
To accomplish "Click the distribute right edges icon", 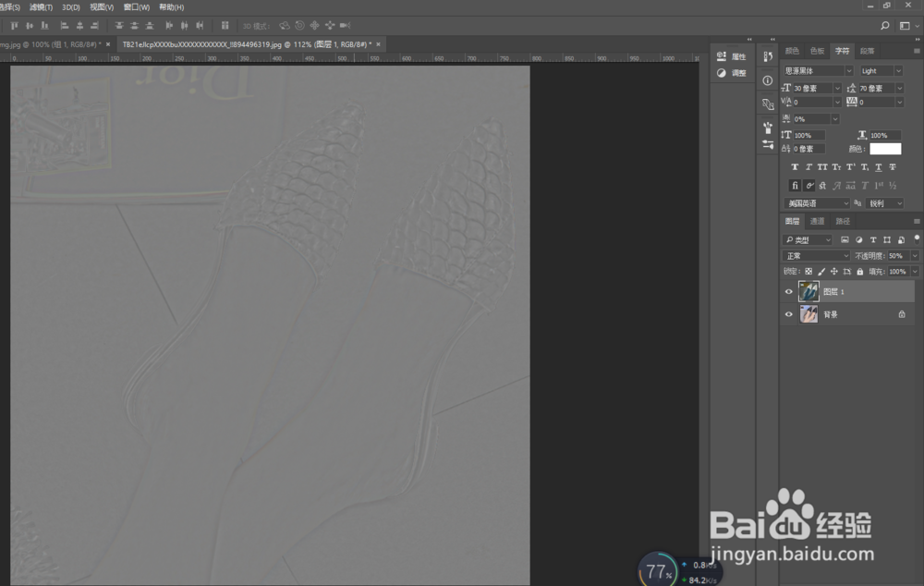I will pyautogui.click(x=200, y=25).
